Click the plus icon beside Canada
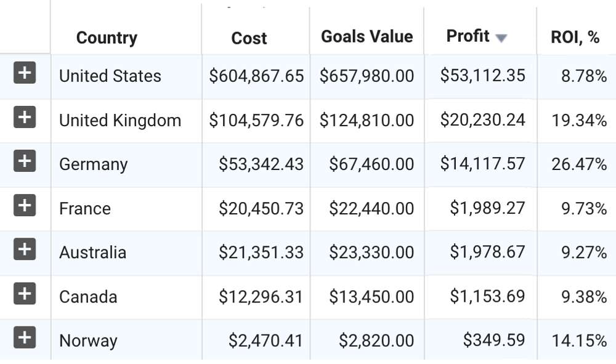 tap(25, 294)
